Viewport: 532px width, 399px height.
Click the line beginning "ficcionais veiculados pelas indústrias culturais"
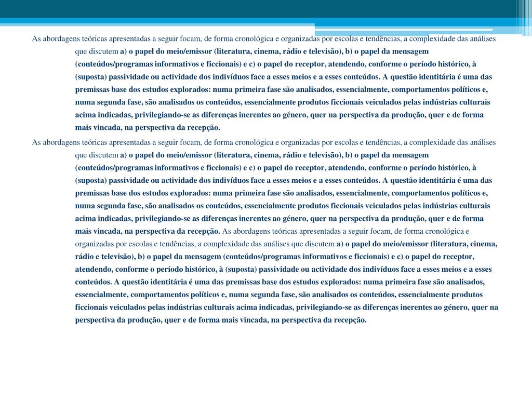click(287, 308)
